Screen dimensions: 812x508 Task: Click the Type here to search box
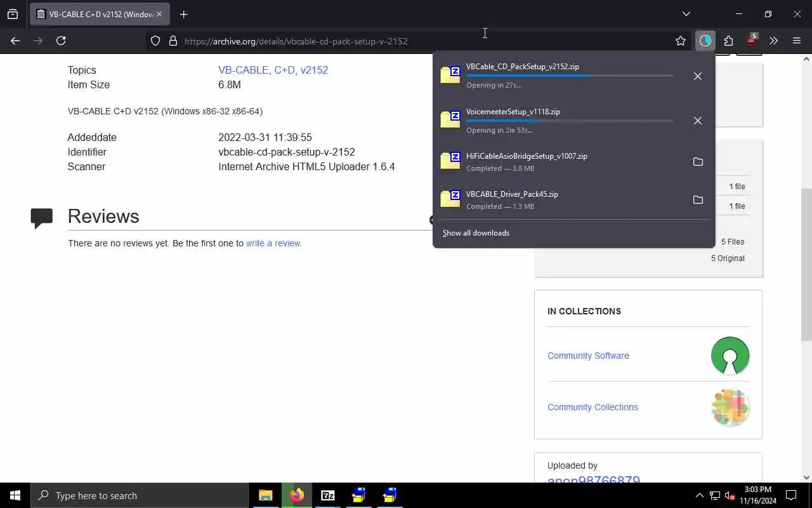[140, 495]
